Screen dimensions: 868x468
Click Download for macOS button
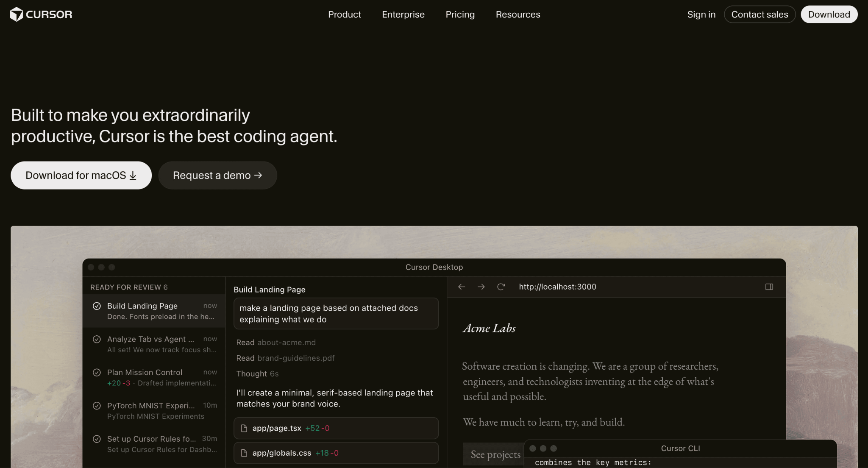tap(81, 175)
